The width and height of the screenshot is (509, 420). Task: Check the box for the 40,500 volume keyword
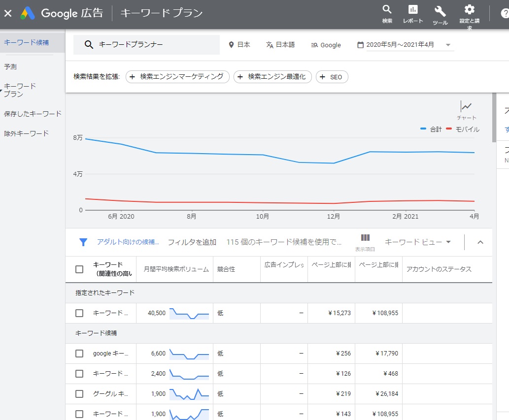tap(79, 313)
